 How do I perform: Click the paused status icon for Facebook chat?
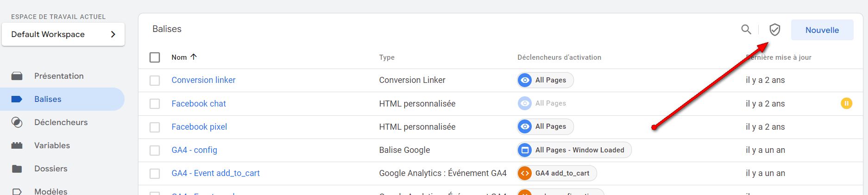click(x=846, y=103)
